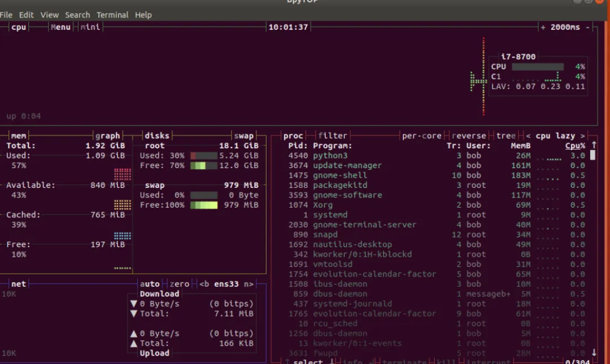610x364 pixels.
Task: Click the process list scrollbar thumb
Action: coord(592,155)
